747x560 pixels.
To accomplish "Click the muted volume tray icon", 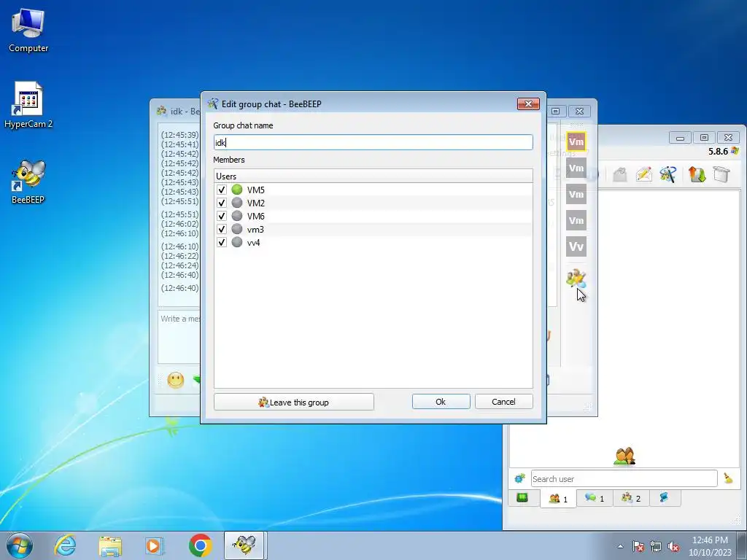I will coord(673,547).
